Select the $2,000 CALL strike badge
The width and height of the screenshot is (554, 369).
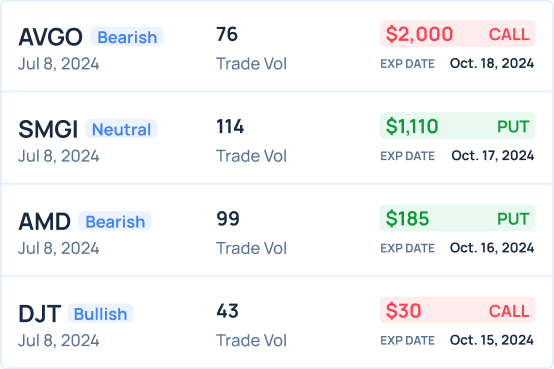[x=458, y=34]
